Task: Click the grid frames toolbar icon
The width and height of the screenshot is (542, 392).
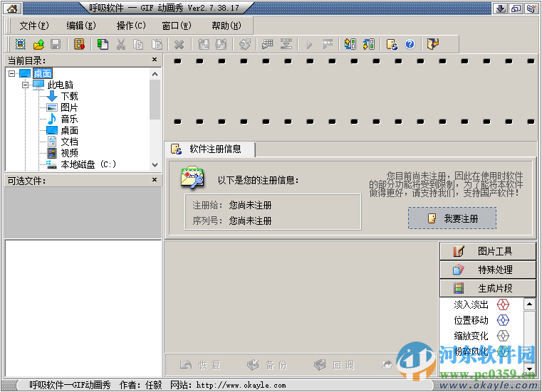Action: (268, 44)
